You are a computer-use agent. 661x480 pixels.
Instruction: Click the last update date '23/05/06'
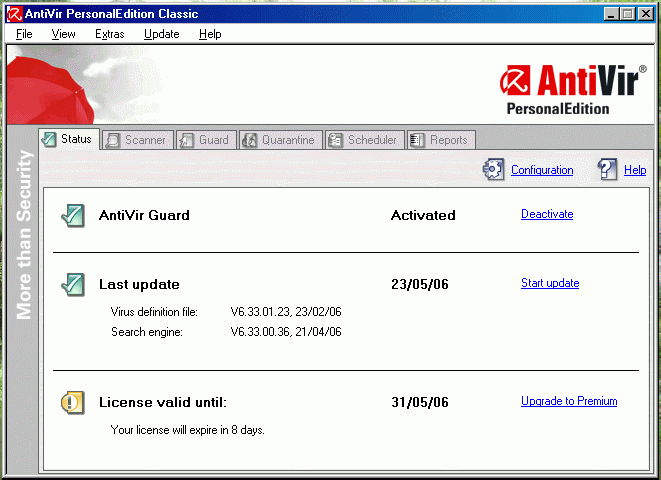(x=420, y=284)
